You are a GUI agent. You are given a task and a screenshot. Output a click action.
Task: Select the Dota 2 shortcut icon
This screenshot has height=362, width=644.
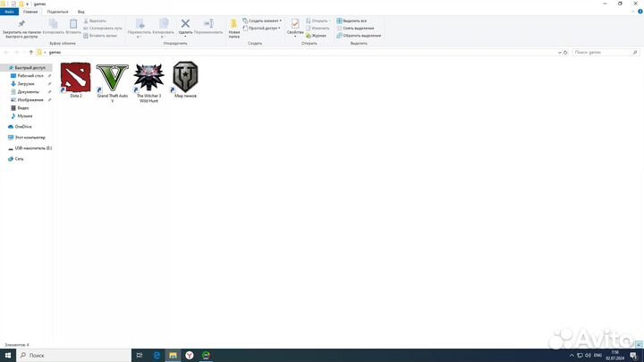[76, 79]
